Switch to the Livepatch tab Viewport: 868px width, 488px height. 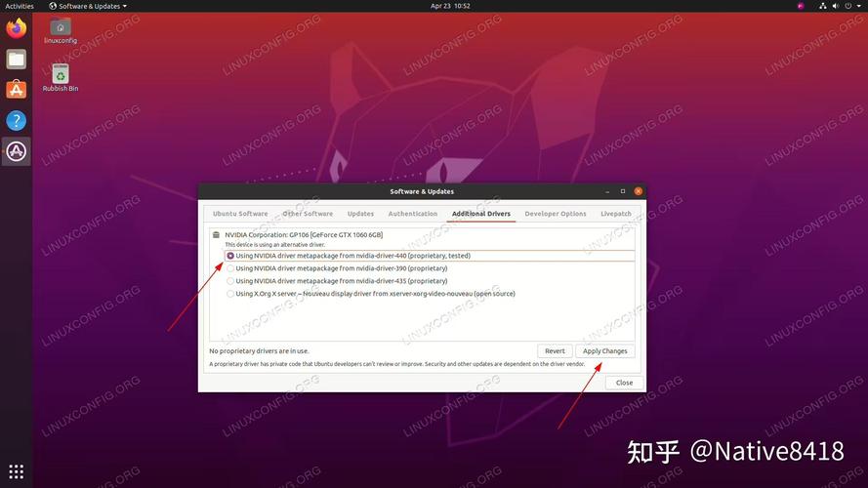[x=615, y=214]
